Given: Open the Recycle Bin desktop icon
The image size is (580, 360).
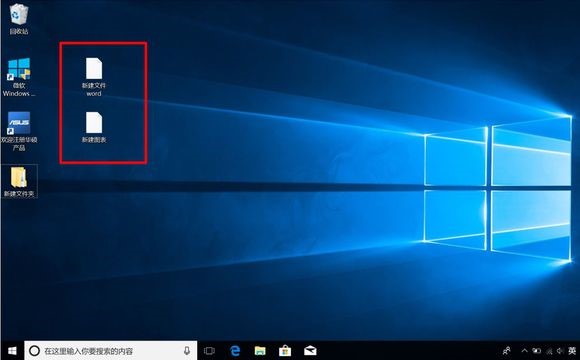Looking at the screenshot, I should tap(18, 19).
